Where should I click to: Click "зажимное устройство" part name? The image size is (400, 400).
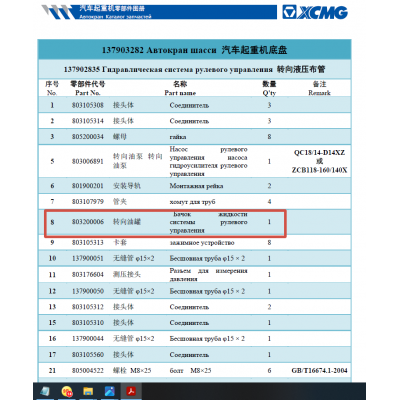coord(202,243)
